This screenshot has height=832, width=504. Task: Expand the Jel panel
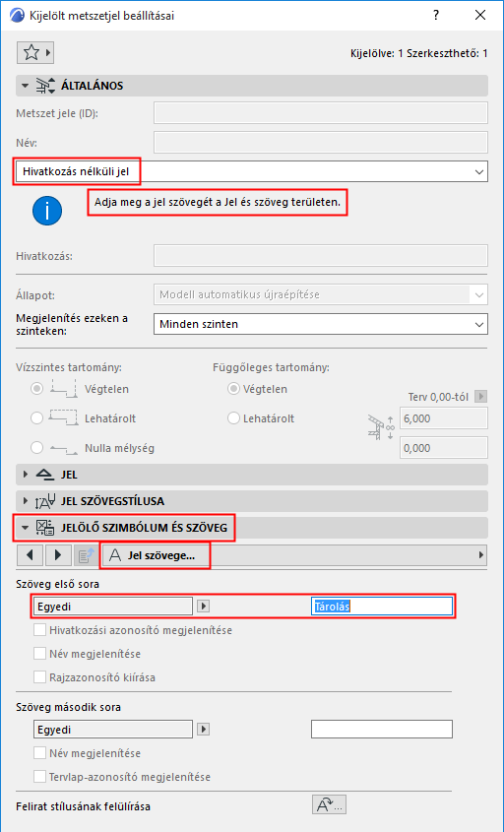(x=25, y=475)
